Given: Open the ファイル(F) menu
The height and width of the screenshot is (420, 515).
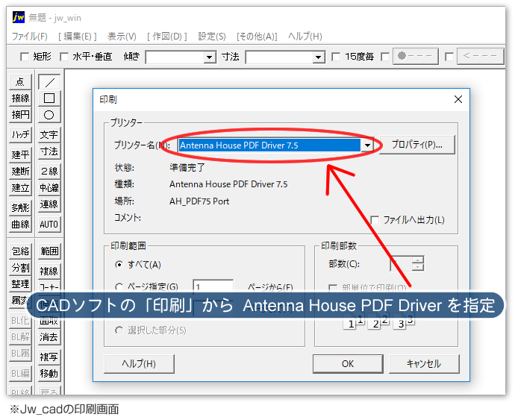Looking at the screenshot, I should click(30, 36).
